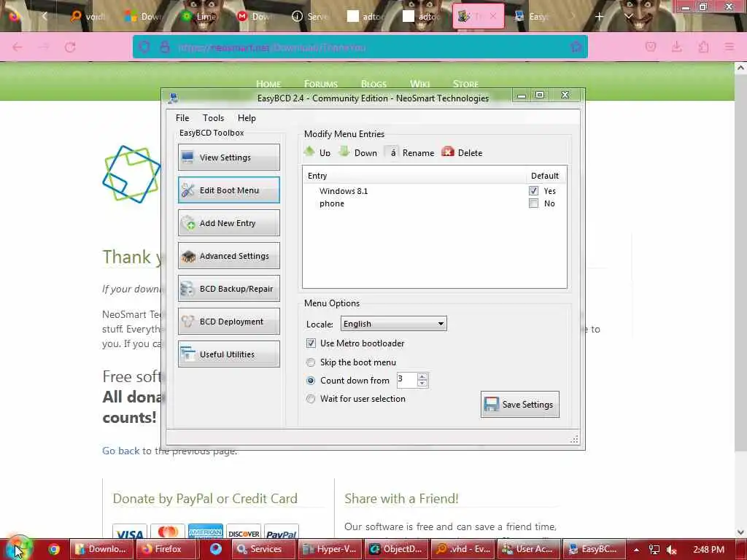Viewport: 747px width, 560px height.
Task: Open the Pocket save icon in Firefox
Action: [650, 47]
